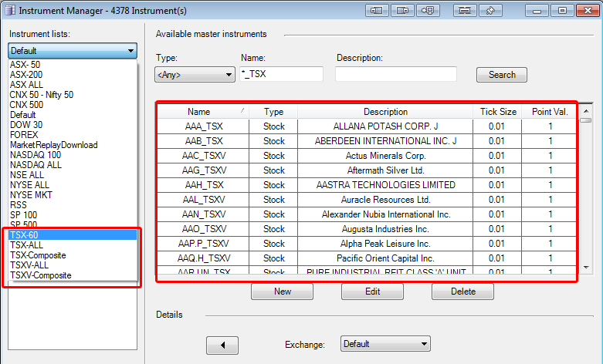Close the Instrument Manager window
The image size is (603, 364).
click(x=588, y=10)
